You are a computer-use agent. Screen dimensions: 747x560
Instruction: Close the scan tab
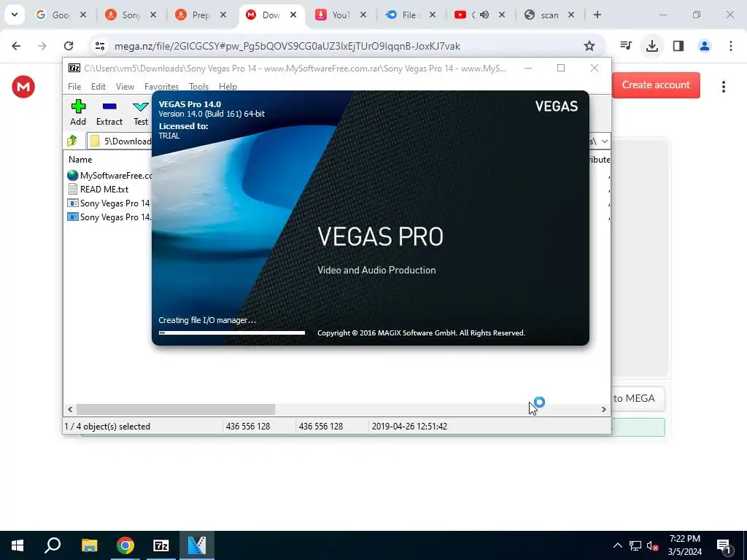[x=571, y=15]
